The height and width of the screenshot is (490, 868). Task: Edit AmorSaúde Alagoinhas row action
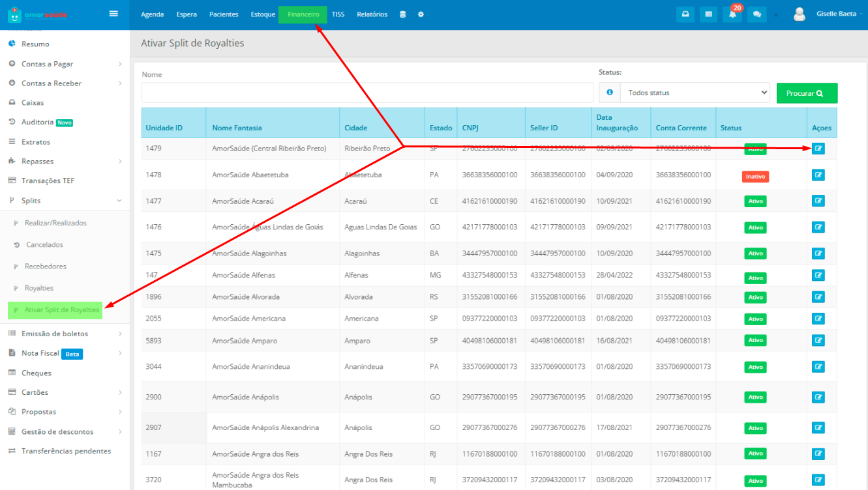coord(818,253)
